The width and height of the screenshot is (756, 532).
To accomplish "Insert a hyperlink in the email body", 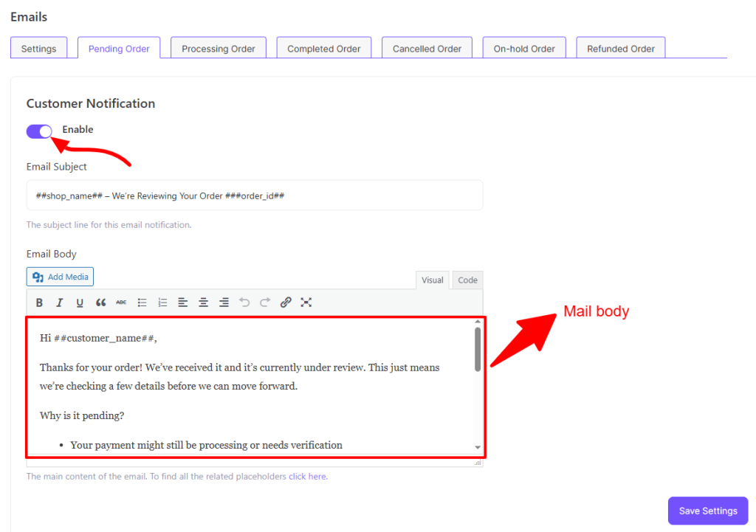I will 286,302.
